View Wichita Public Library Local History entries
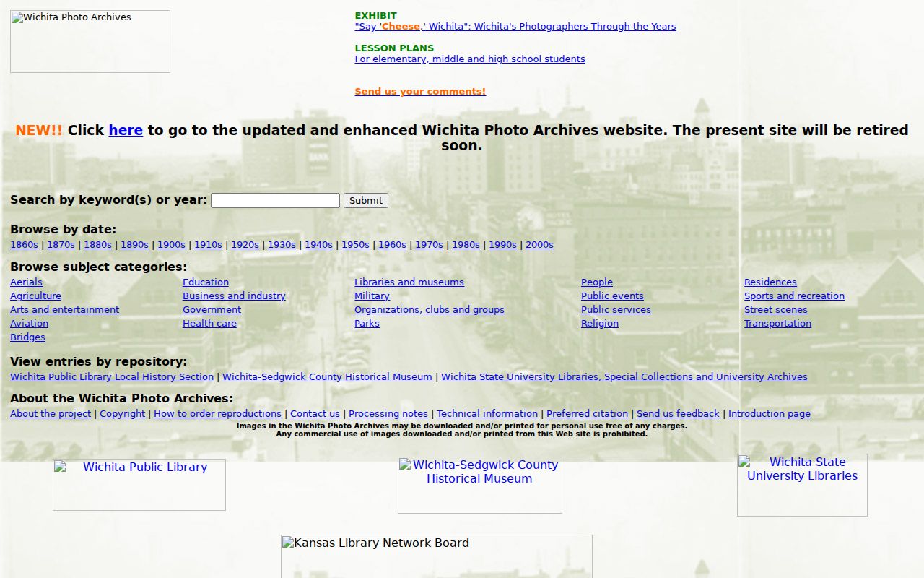Image resolution: width=924 pixels, height=578 pixels. pos(112,377)
